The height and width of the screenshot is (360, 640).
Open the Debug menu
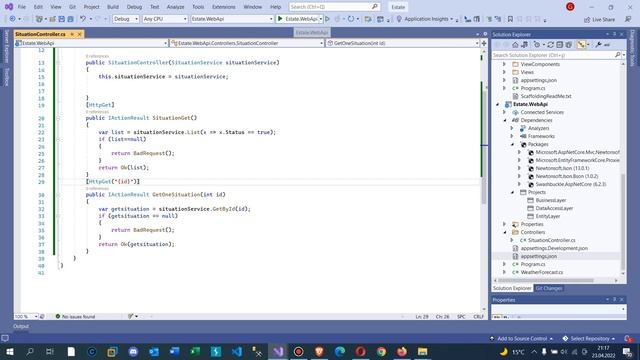point(134,7)
